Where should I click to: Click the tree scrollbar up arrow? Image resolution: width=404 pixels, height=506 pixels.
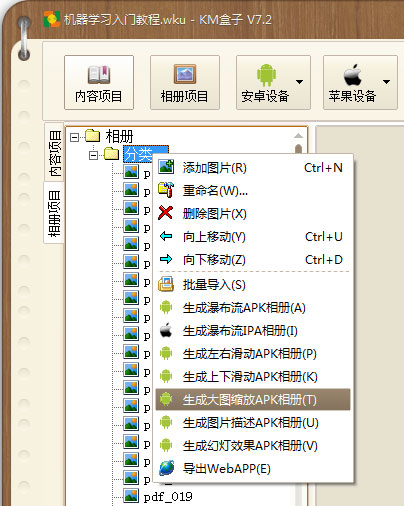coord(298,136)
